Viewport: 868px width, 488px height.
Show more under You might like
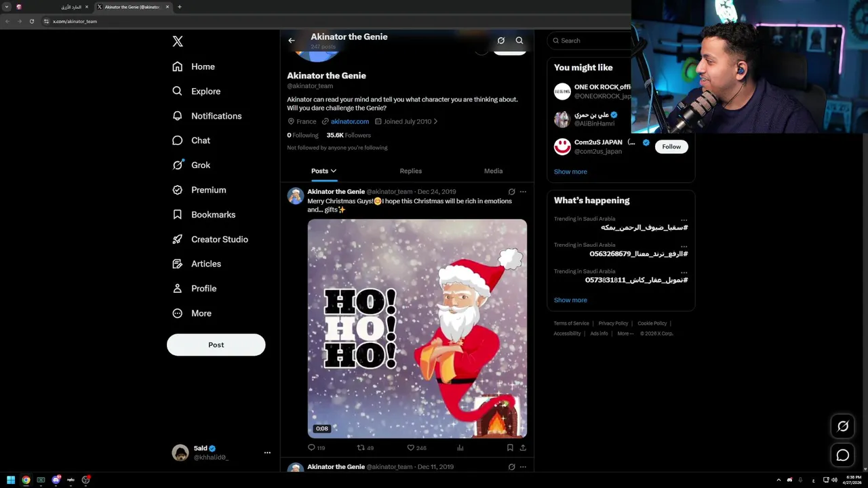coord(570,171)
